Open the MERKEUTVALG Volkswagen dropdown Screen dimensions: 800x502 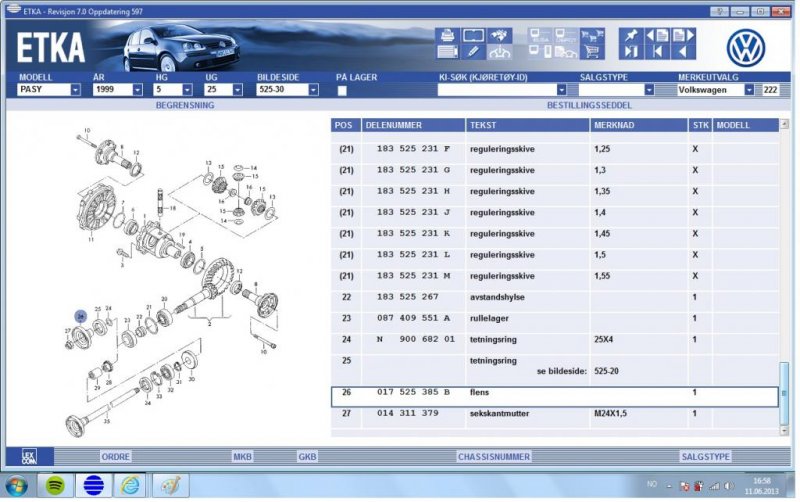[749, 90]
